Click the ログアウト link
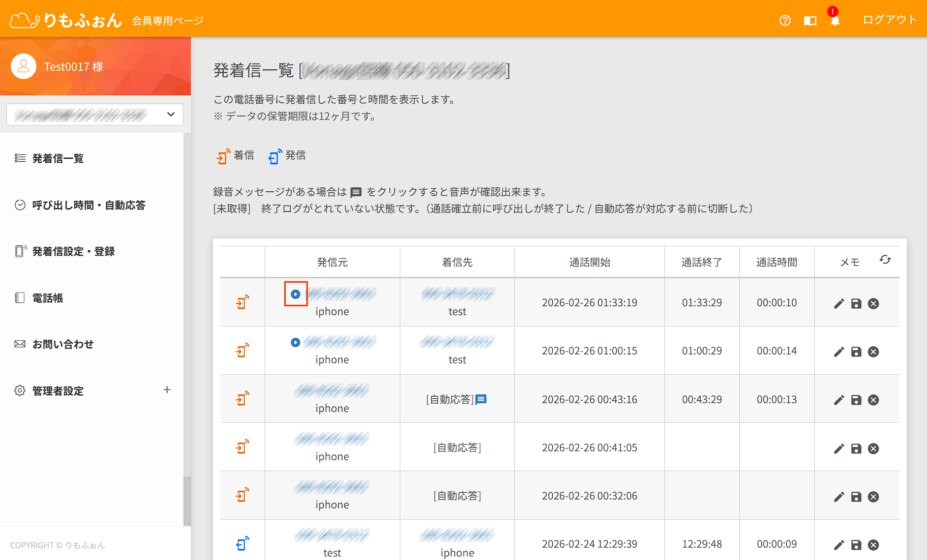The height and width of the screenshot is (560, 927). pos(890,20)
